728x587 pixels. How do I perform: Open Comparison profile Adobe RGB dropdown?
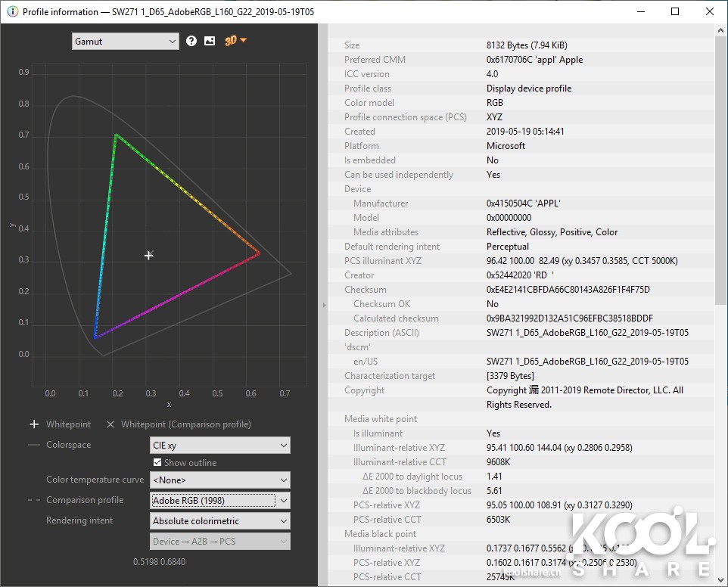tap(220, 500)
